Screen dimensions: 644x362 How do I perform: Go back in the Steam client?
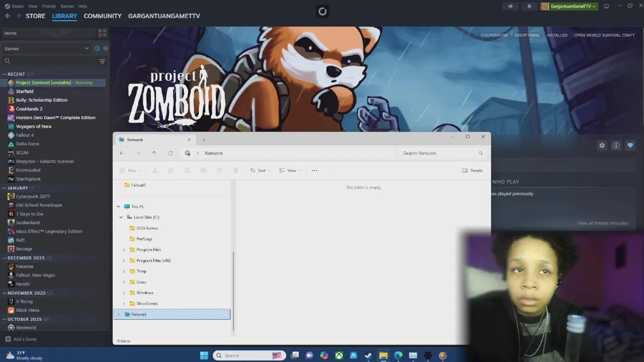tap(8, 16)
